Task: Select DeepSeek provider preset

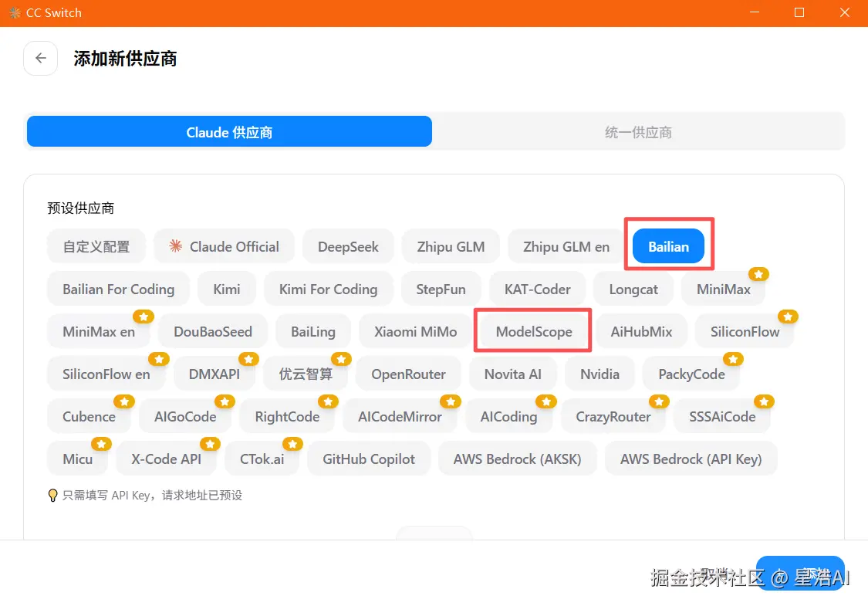Action: pos(348,246)
